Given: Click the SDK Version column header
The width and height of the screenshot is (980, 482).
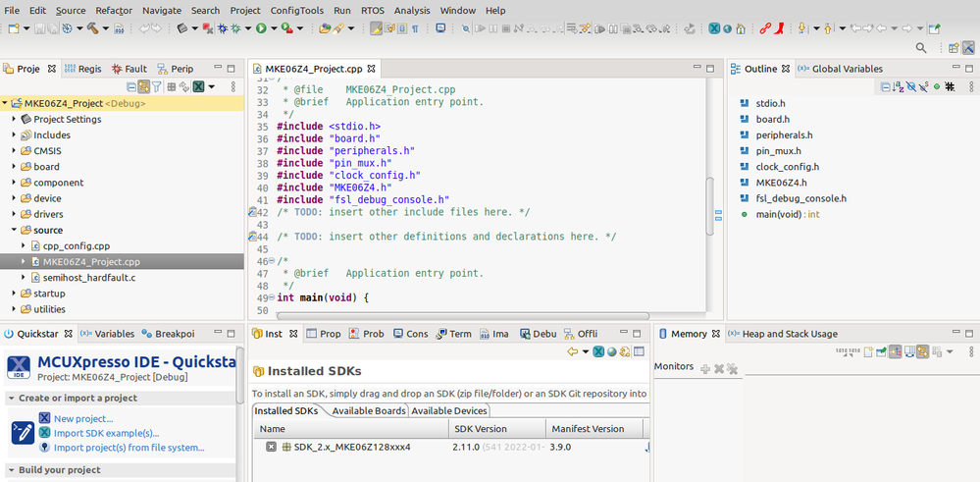Looking at the screenshot, I should (497, 429).
